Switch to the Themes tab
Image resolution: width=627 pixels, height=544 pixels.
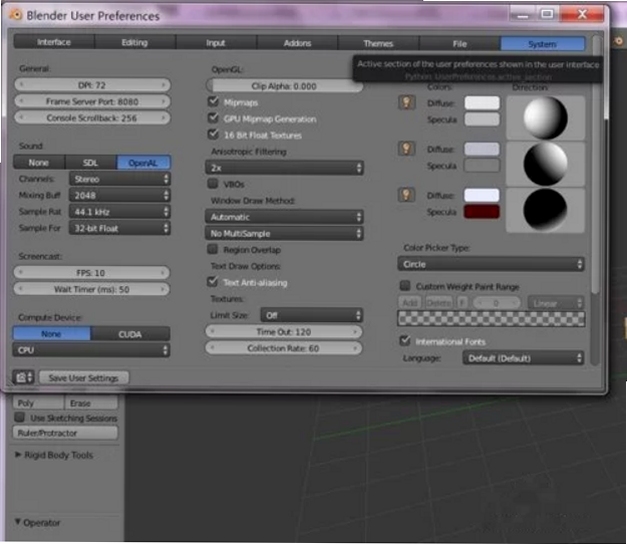point(378,44)
